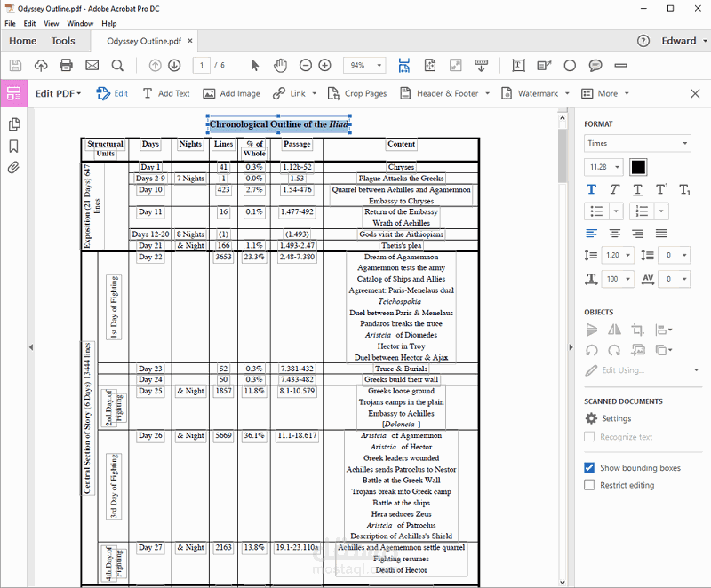Open the font color swatch picker

coord(636,167)
